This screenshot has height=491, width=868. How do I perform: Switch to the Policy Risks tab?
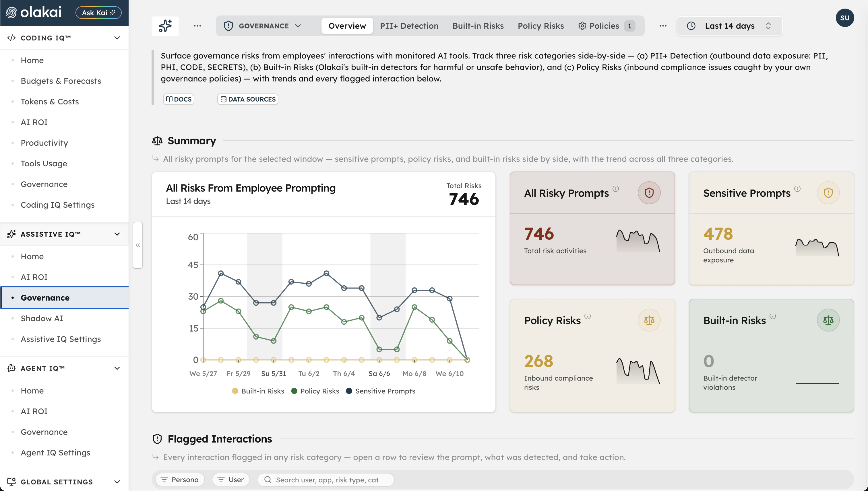(541, 26)
